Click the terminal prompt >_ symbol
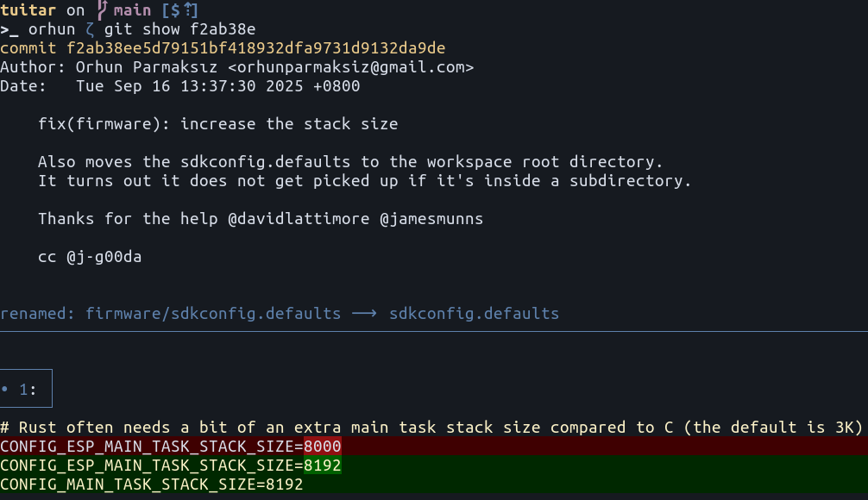868x500 pixels. [x=9, y=29]
